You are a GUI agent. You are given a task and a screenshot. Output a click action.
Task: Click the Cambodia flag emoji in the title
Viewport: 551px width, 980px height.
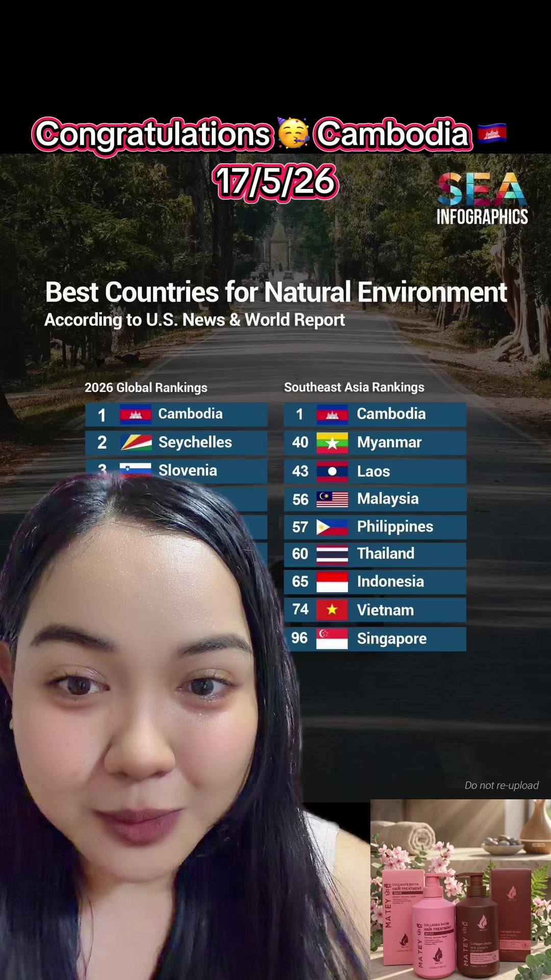click(492, 134)
